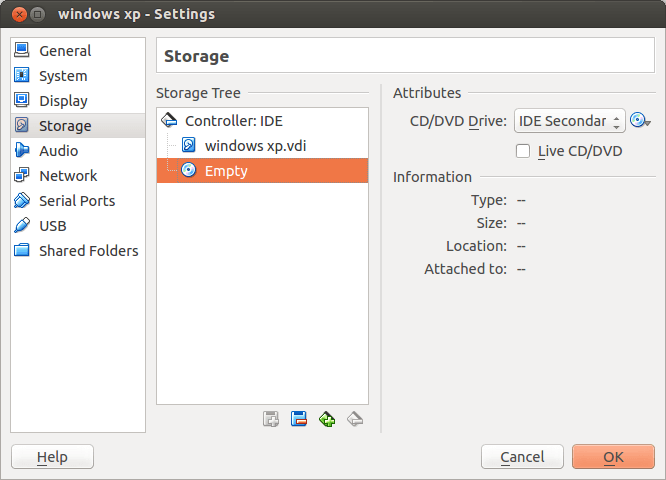Screen dimensions: 666x480
Task: Click the General monitor icon in sidebar
Action: 22,50
